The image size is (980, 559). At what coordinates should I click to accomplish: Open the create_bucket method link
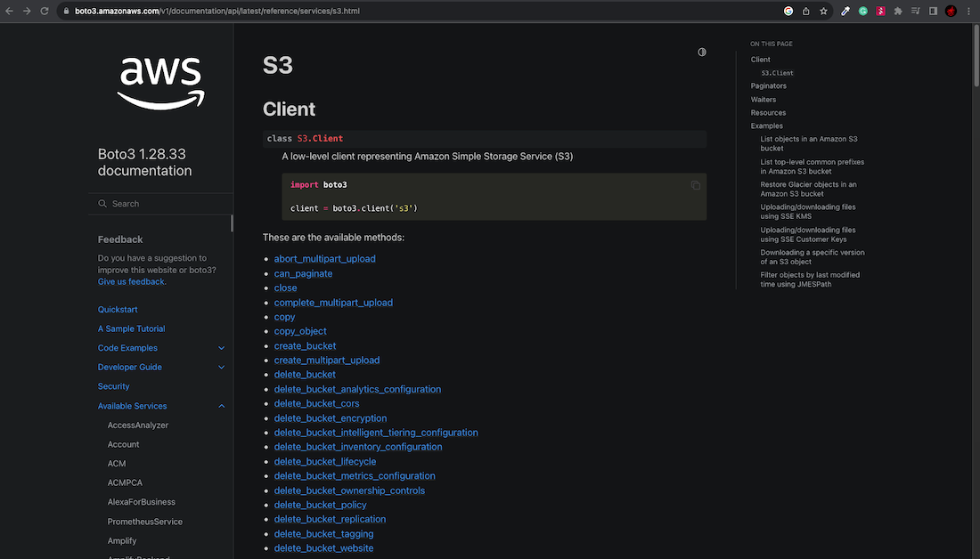(x=305, y=346)
